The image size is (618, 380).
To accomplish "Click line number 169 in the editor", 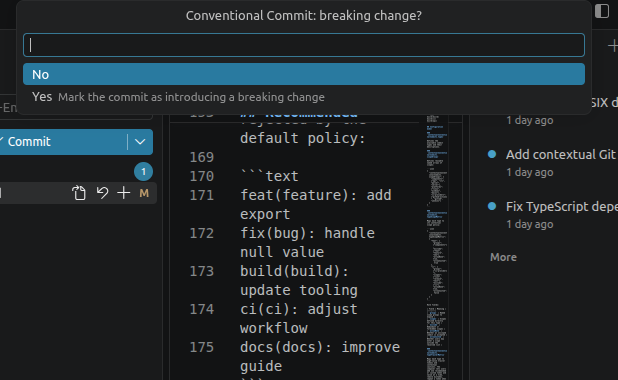I will pos(201,157).
